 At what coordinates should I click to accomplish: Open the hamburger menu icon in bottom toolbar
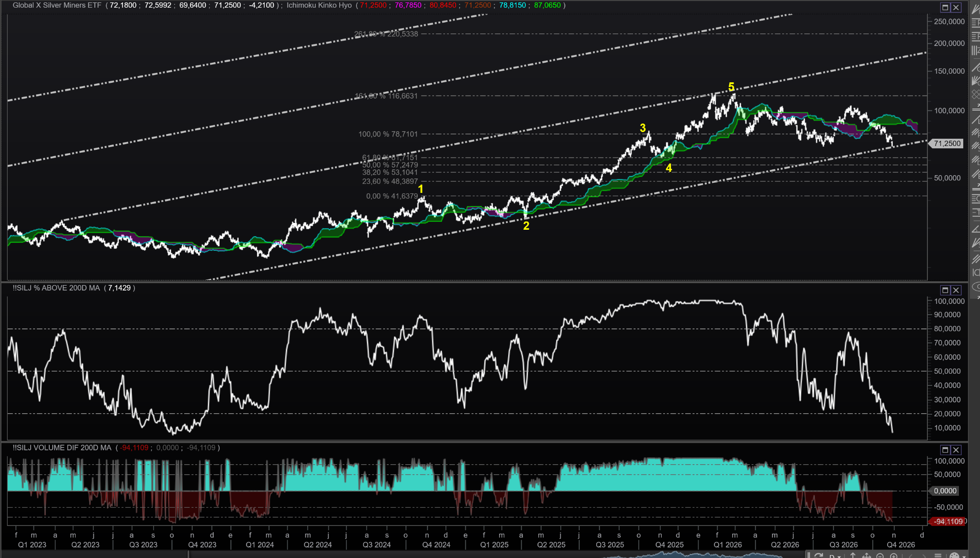[937, 556]
